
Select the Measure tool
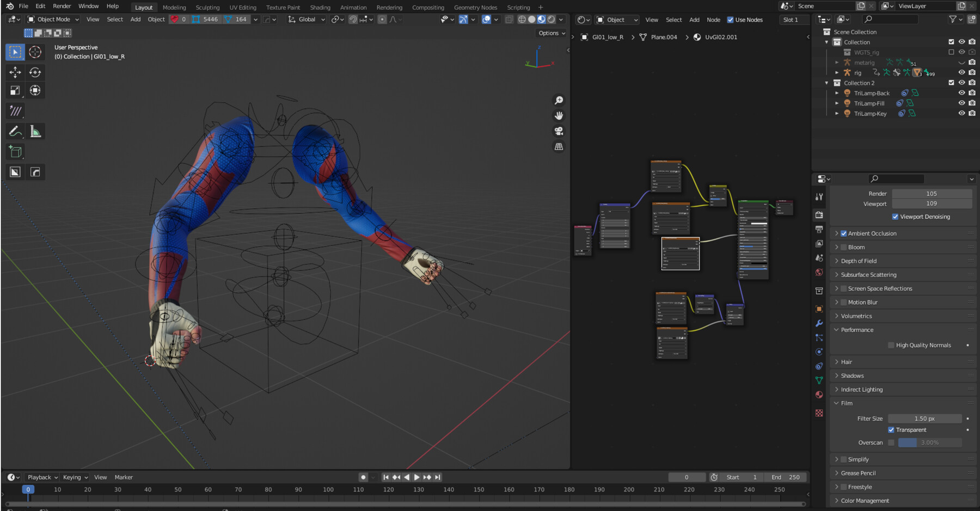pos(35,131)
